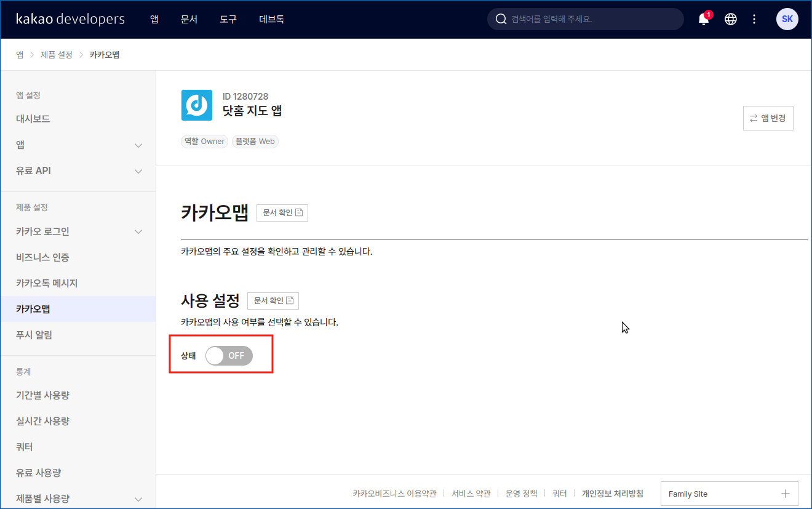
Task: Toggle the 카카오맵 상태 switch on
Action: tap(229, 356)
